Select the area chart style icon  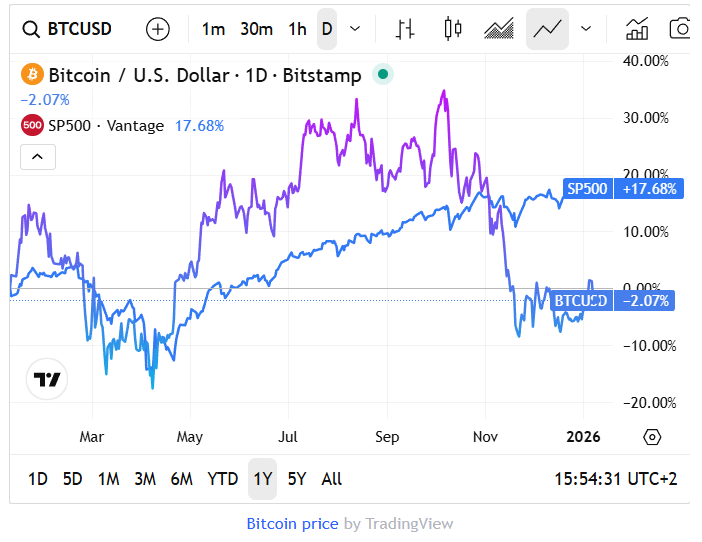499,29
